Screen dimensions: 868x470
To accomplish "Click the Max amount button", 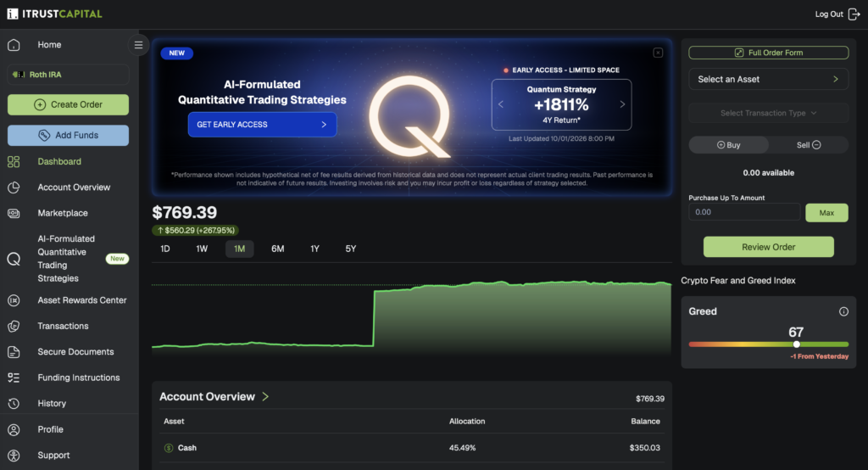I will point(826,213).
